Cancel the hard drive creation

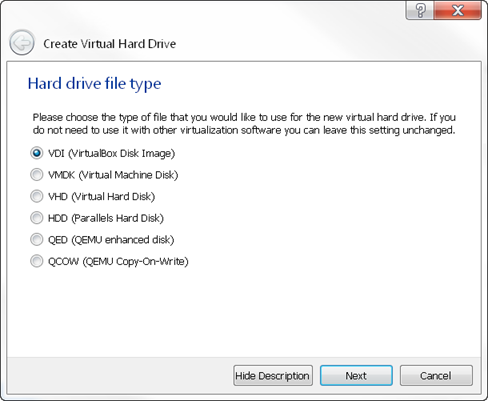436,376
